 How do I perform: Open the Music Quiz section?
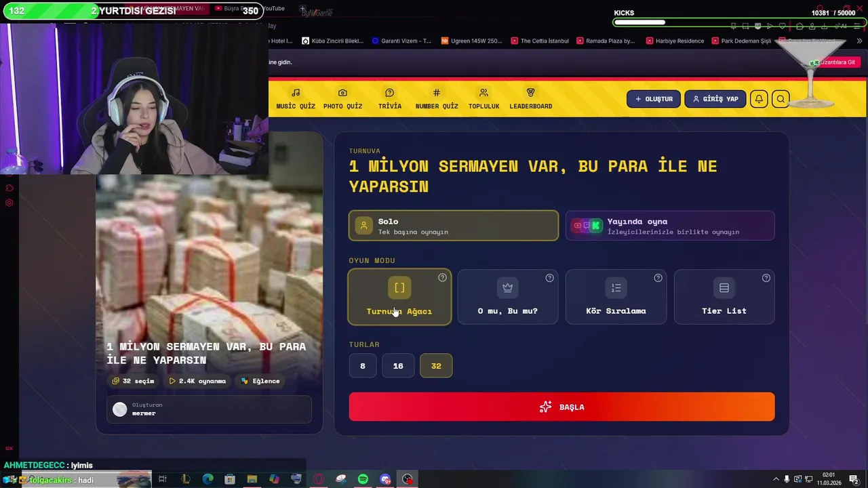296,99
